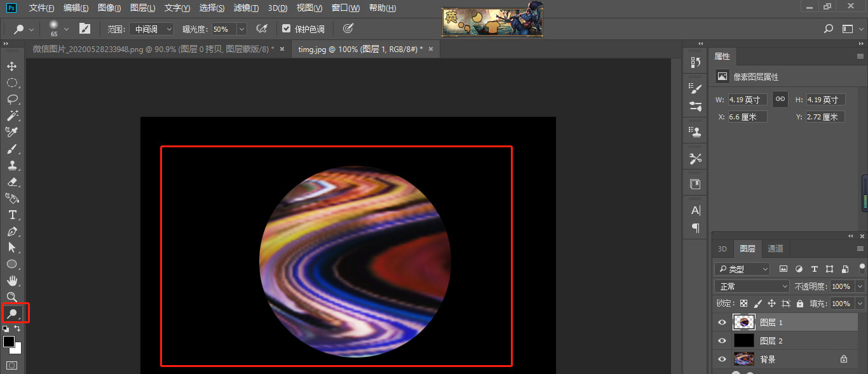The height and width of the screenshot is (374, 868).
Task: Open the 范围 range dropdown (中间调)
Action: (x=152, y=29)
